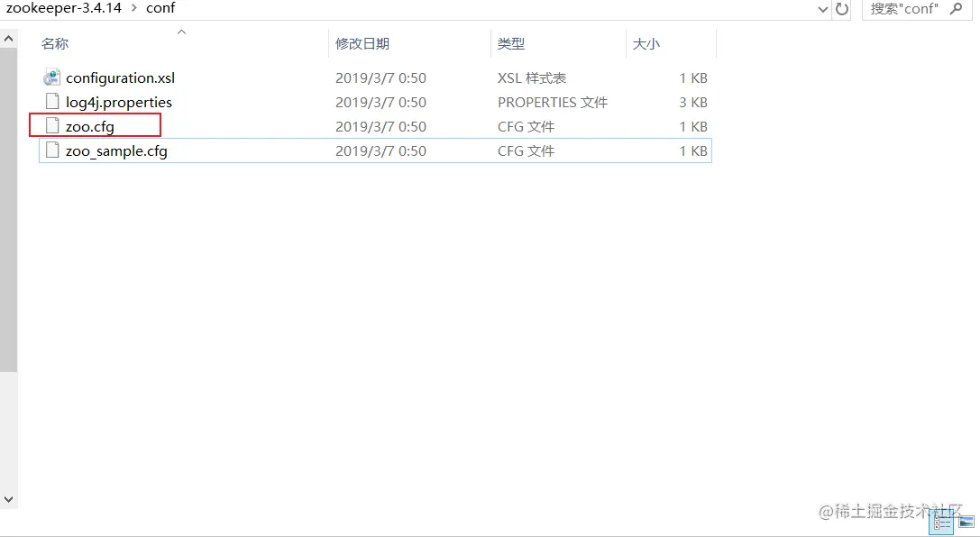Click 1 KB size of zoo_sample.cfg row
The height and width of the screenshot is (537, 980).
click(x=693, y=151)
